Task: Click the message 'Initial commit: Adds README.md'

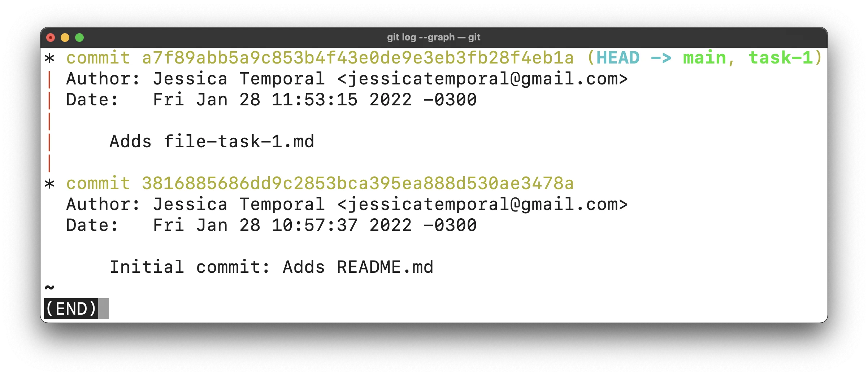Action: click(x=272, y=267)
